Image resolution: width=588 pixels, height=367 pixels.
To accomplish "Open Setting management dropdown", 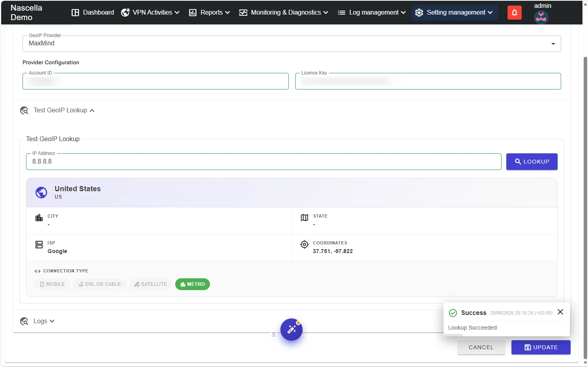I will pos(454,12).
